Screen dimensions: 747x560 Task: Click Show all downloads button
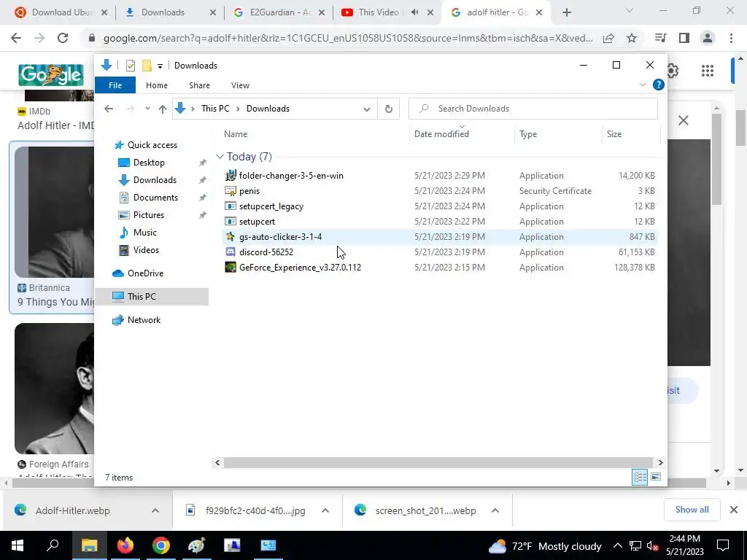coord(692,510)
